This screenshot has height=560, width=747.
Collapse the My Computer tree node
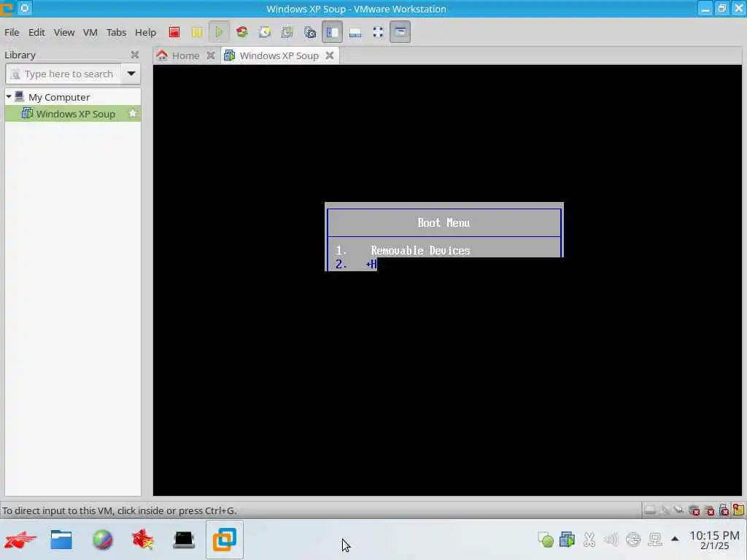pos(9,97)
